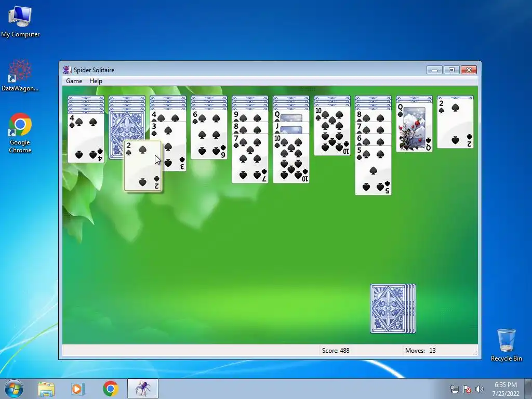Click the Queen of spades above the Jack
The image size is (532, 399).
point(291,116)
